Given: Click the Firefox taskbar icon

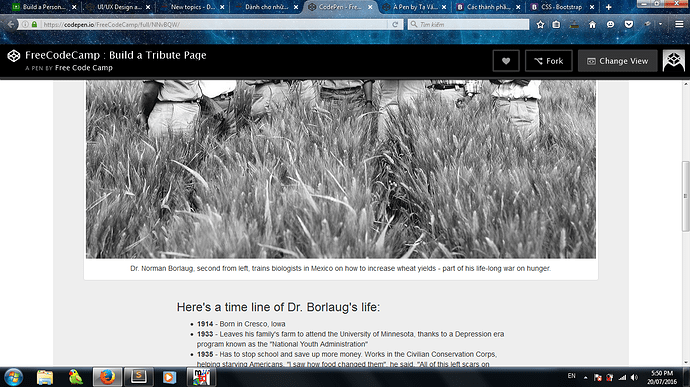Looking at the screenshot, I should [107, 377].
